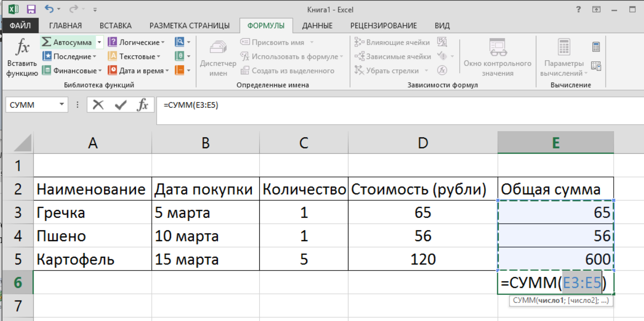Click Вставить функцию button
The width and height of the screenshot is (644, 321).
pyautogui.click(x=22, y=58)
